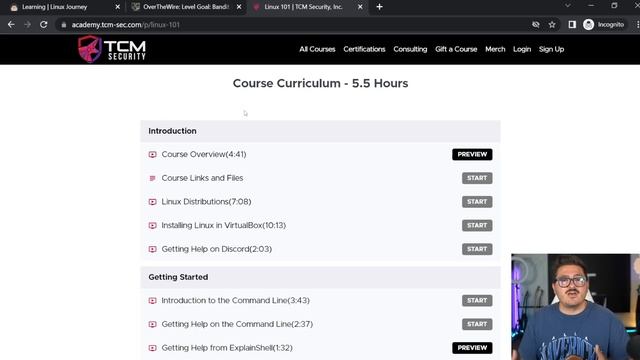The image size is (640, 360).
Task: Open Getting Help on the Command Line(2:37)
Action: (237, 324)
